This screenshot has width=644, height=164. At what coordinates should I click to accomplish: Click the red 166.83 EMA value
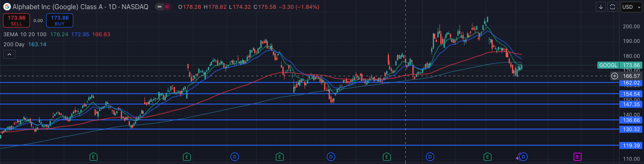pyautogui.click(x=101, y=34)
